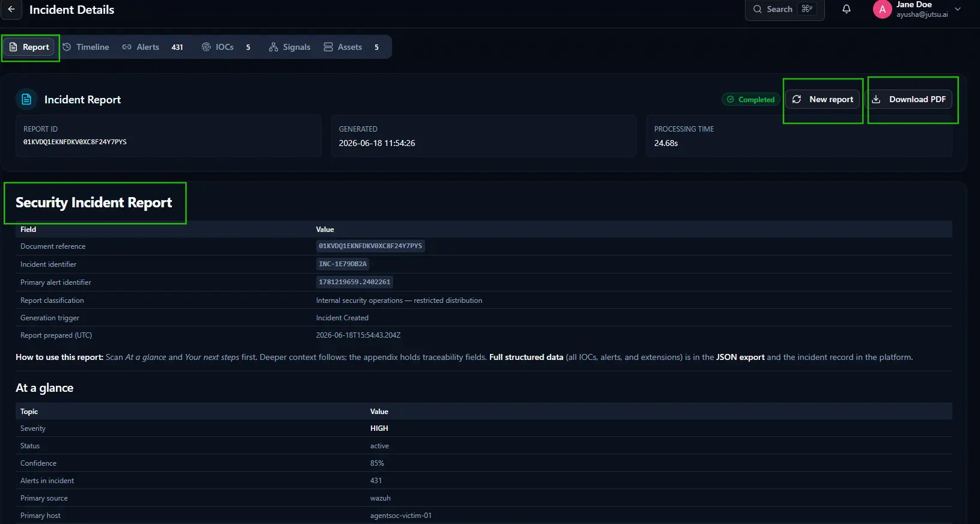Download the report as PDF

click(909, 99)
